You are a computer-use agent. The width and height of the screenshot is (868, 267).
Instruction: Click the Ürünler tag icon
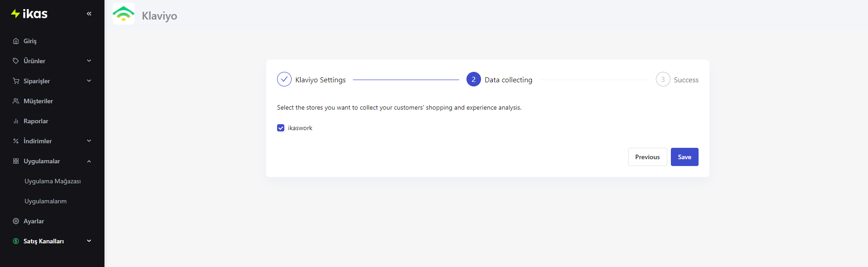pos(16,61)
